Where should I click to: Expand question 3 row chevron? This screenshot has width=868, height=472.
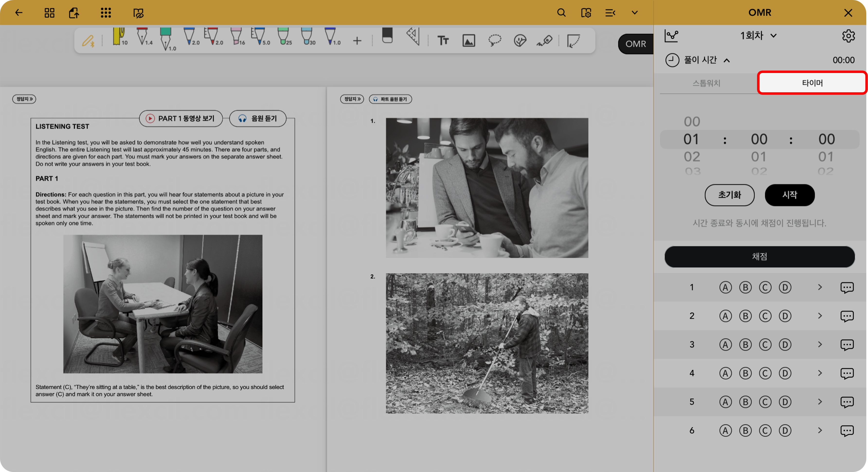click(x=820, y=344)
